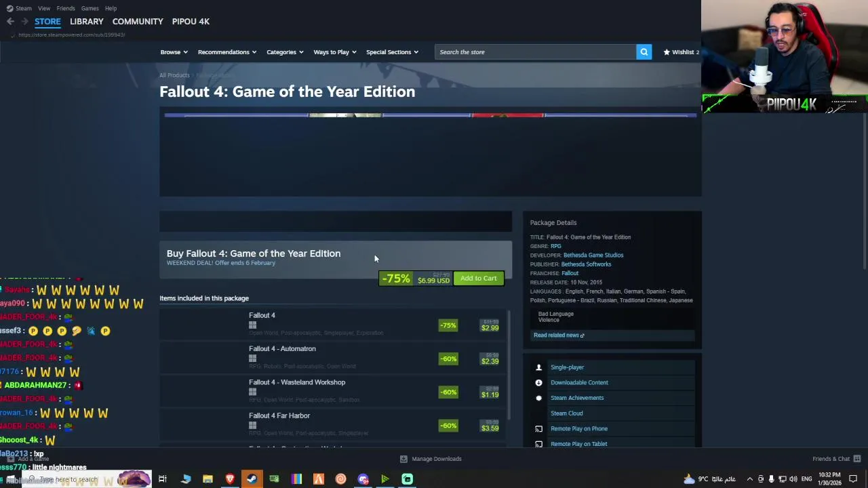Open the Games menu
Viewport: 868px width, 488px height.
(90, 8)
